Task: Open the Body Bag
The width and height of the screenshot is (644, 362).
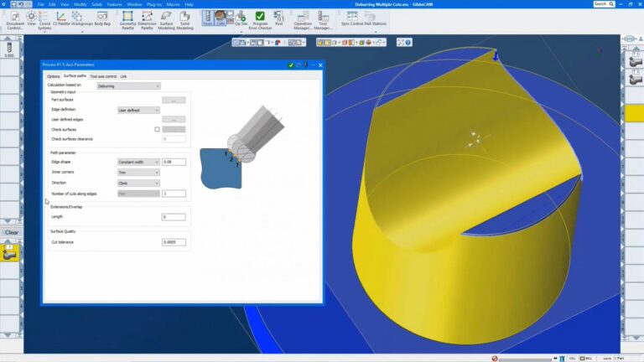Action: coord(102,19)
